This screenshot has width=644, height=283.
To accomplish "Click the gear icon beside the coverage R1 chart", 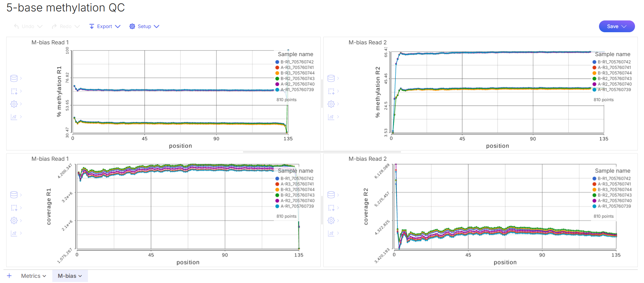I will (x=14, y=220).
